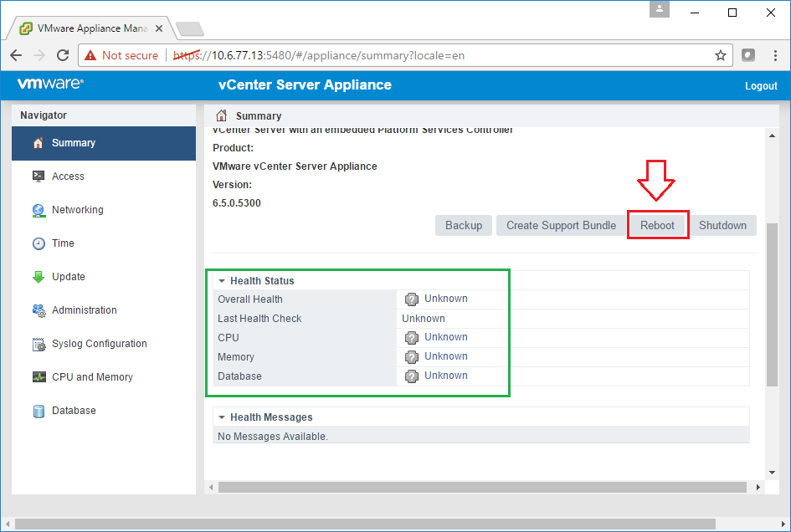This screenshot has width=791, height=532.
Task: Click the No Messages Available text
Action: (x=272, y=437)
